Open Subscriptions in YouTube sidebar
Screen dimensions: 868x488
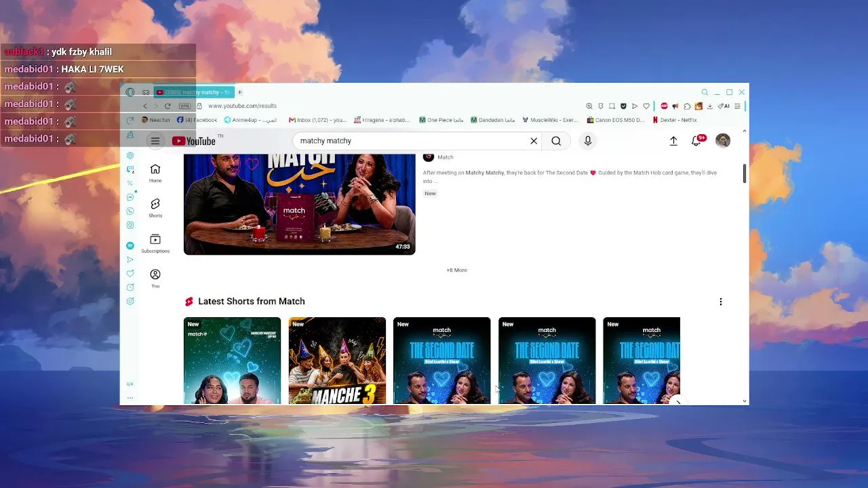[155, 243]
